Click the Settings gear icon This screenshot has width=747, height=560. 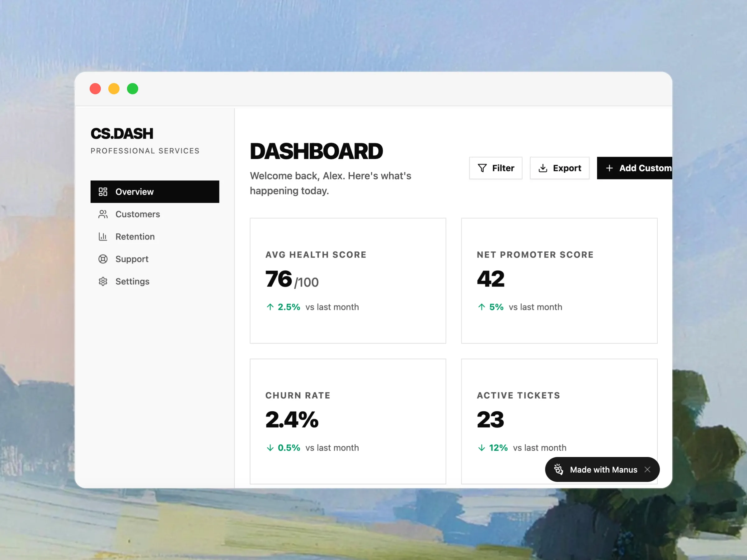(103, 282)
